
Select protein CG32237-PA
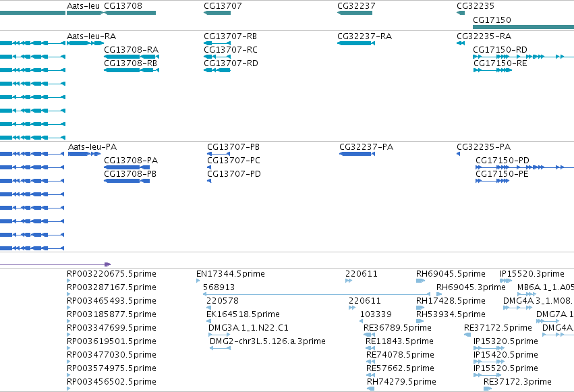click(x=366, y=147)
